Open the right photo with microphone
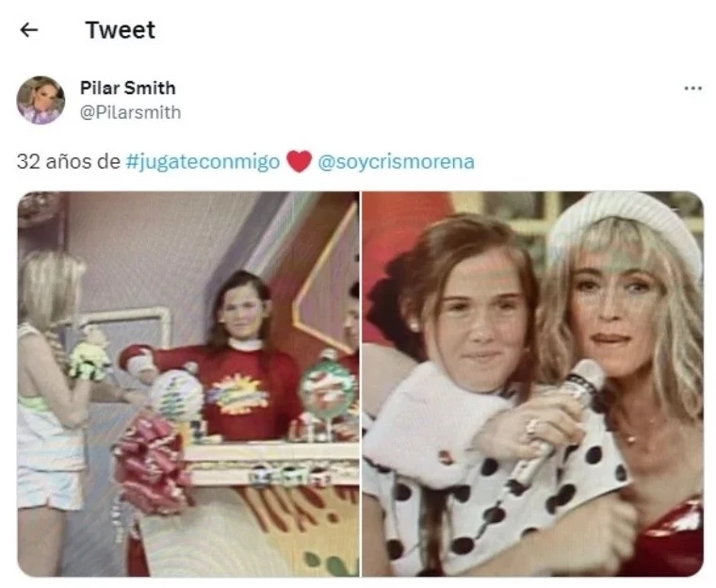 coord(532,384)
